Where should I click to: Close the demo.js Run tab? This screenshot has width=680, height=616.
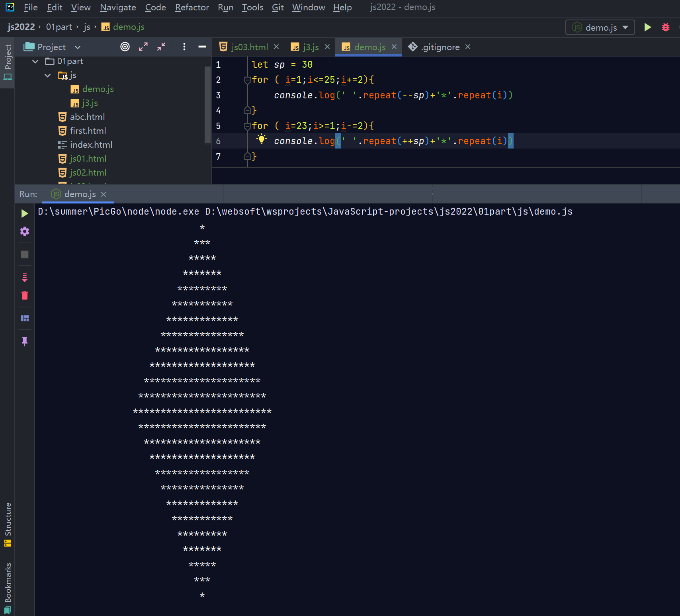(104, 194)
